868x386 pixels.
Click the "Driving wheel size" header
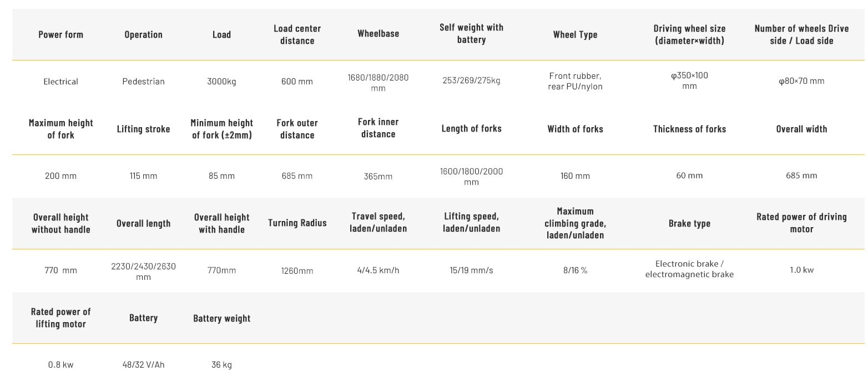click(x=689, y=34)
